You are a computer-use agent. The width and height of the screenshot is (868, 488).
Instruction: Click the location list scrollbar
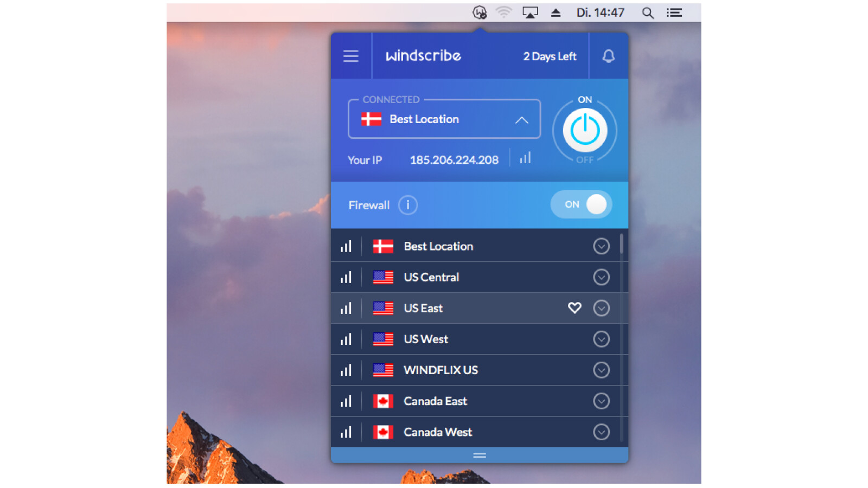(621, 244)
